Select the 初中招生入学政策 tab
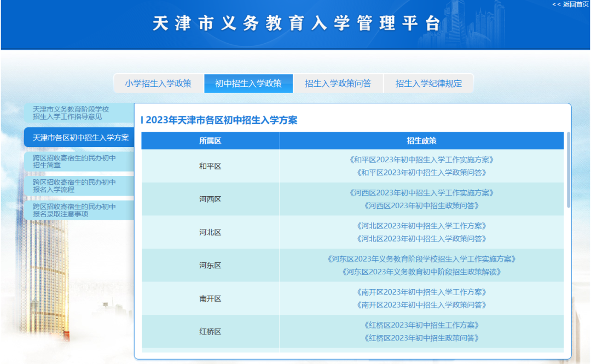 [248, 83]
